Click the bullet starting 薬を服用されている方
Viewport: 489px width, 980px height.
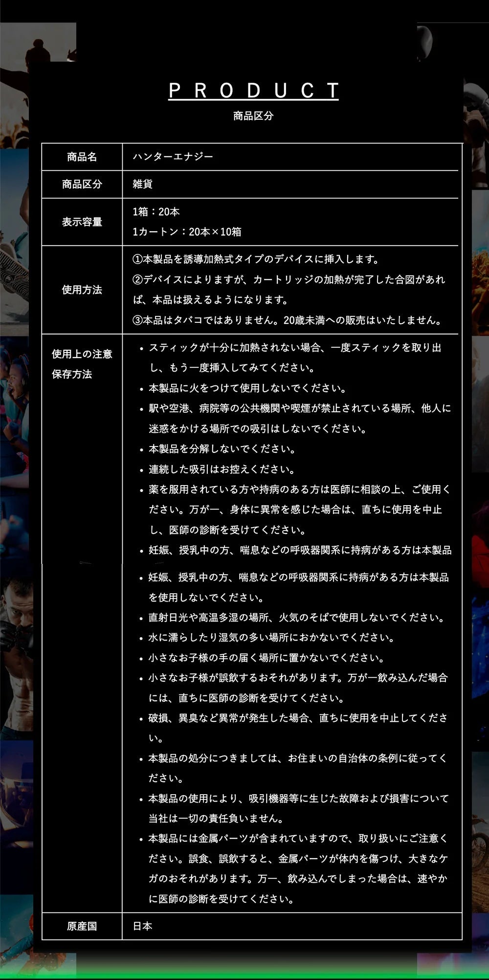(300, 510)
